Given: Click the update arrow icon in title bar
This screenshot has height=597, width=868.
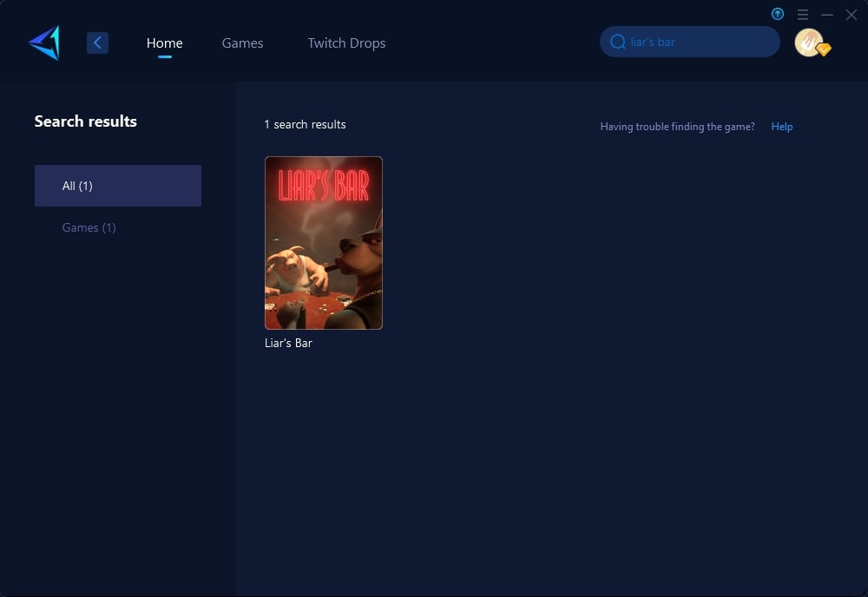Looking at the screenshot, I should (778, 15).
